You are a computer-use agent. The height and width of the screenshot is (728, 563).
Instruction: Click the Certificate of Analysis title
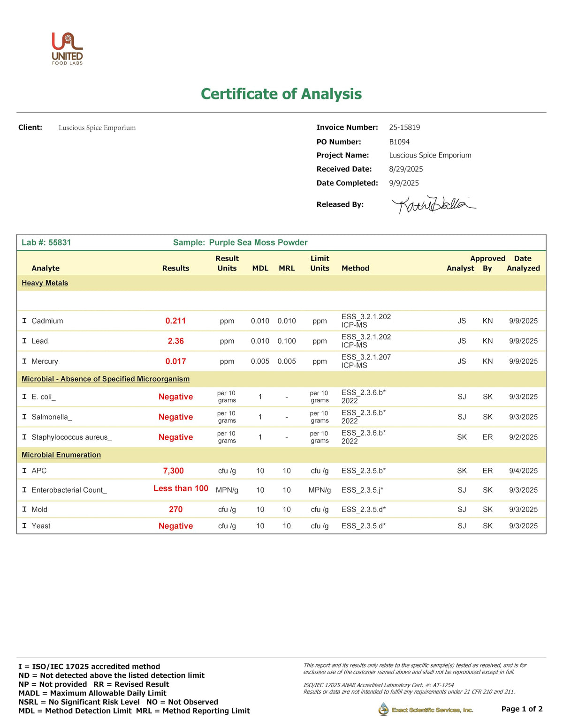281,94
